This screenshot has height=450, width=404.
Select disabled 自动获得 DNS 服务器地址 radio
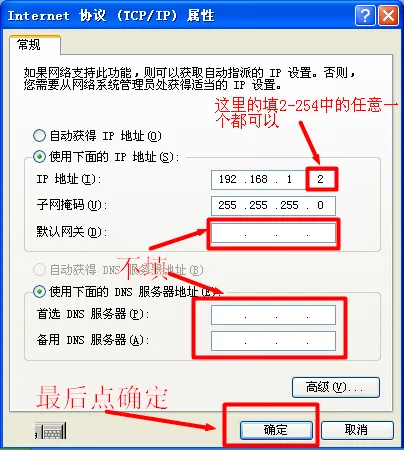coord(39,270)
